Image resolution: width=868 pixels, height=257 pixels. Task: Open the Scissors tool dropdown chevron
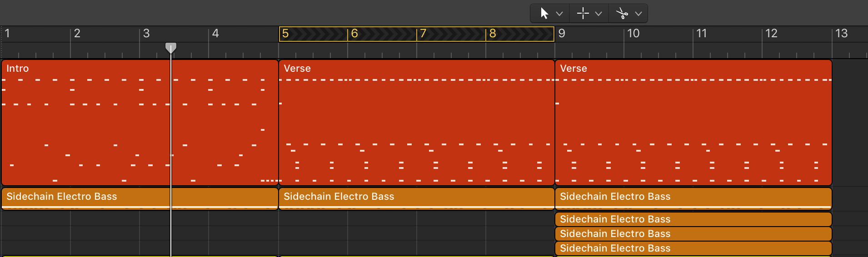(639, 14)
